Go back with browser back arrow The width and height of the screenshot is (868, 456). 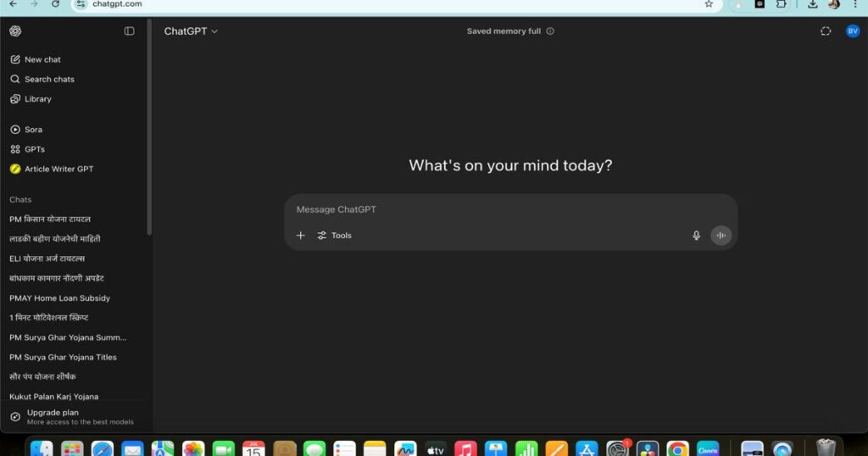[13, 4]
